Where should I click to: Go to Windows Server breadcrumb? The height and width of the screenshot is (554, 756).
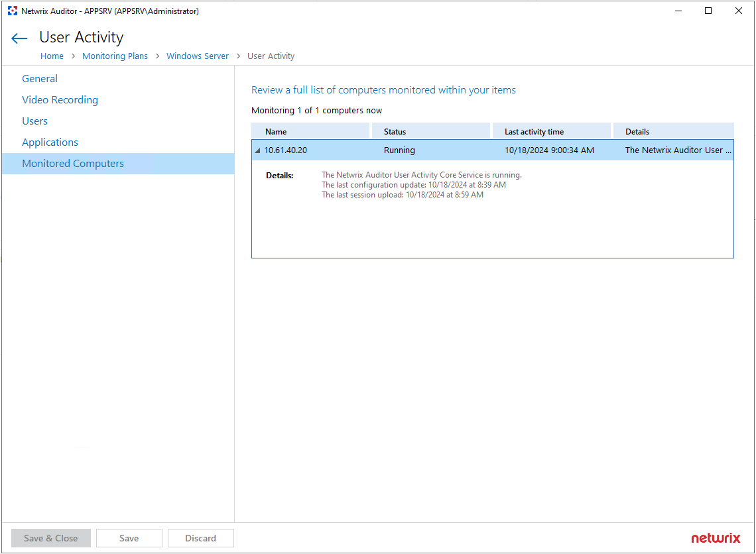198,56
